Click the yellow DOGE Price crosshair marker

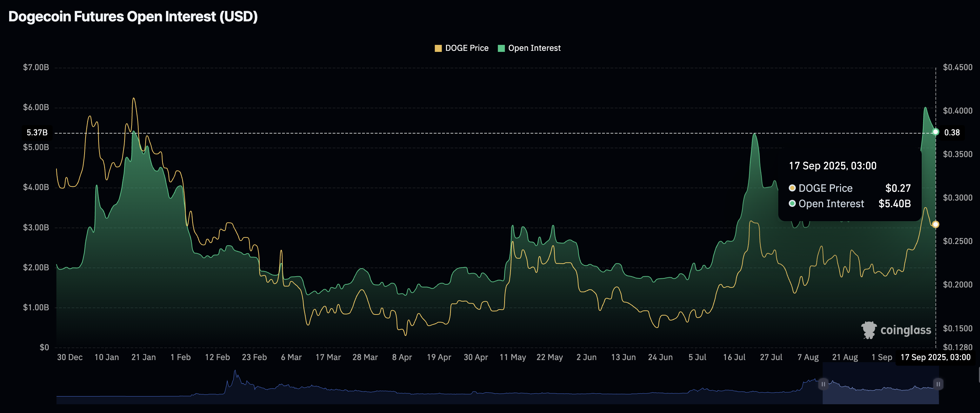[935, 224]
